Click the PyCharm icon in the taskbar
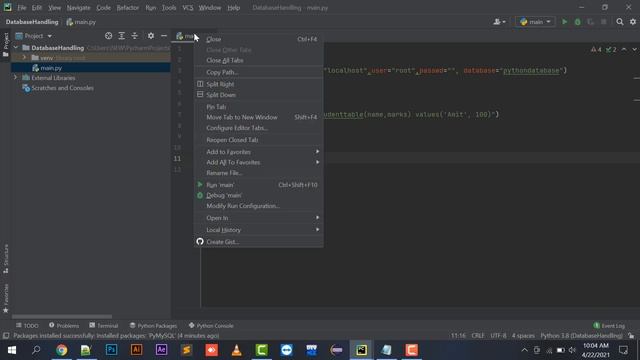 361,350
